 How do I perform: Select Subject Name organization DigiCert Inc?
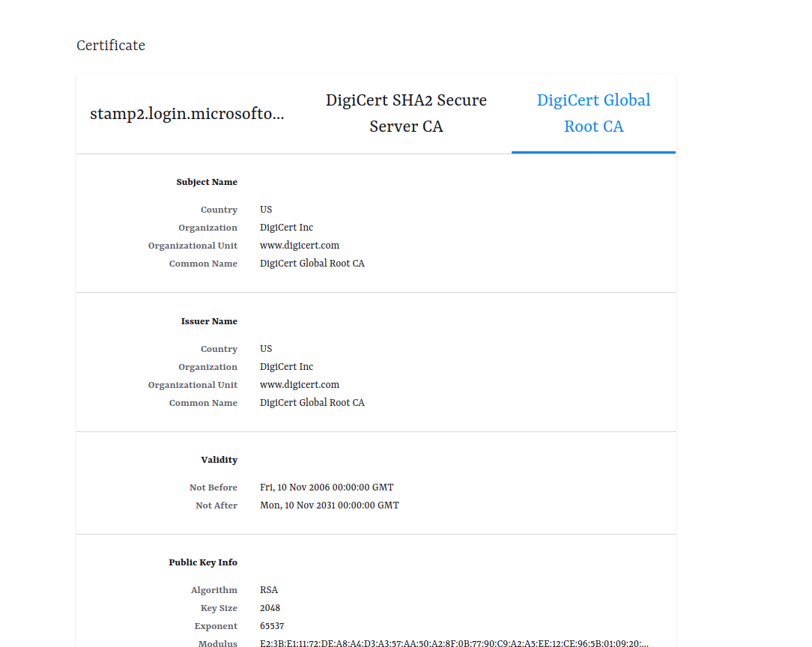coord(286,228)
